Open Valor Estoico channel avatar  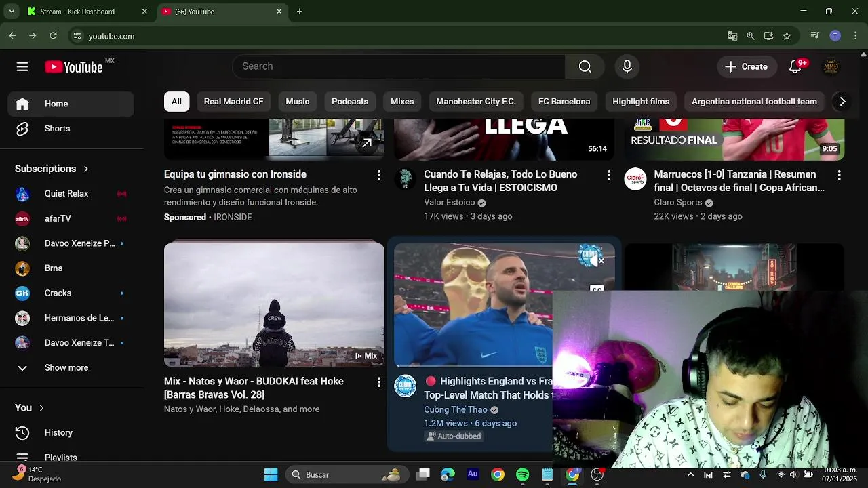[x=405, y=179]
